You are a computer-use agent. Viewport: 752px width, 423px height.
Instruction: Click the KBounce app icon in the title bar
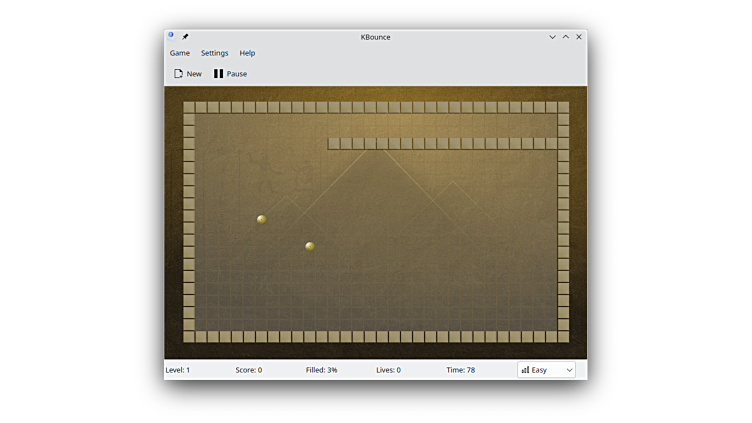(171, 36)
